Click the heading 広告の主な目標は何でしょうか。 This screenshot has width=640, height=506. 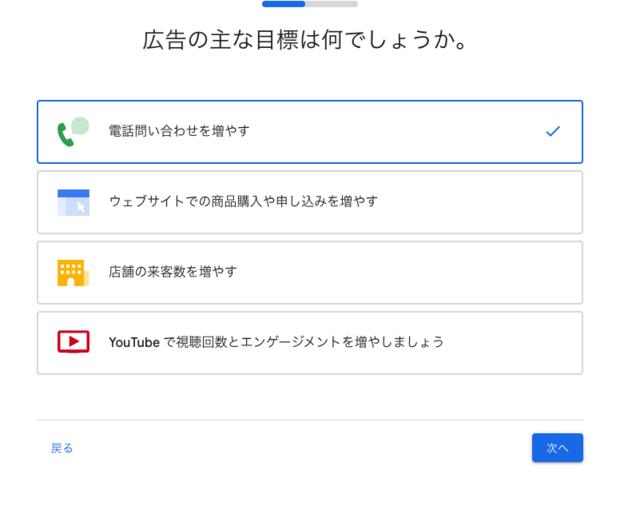304,40
